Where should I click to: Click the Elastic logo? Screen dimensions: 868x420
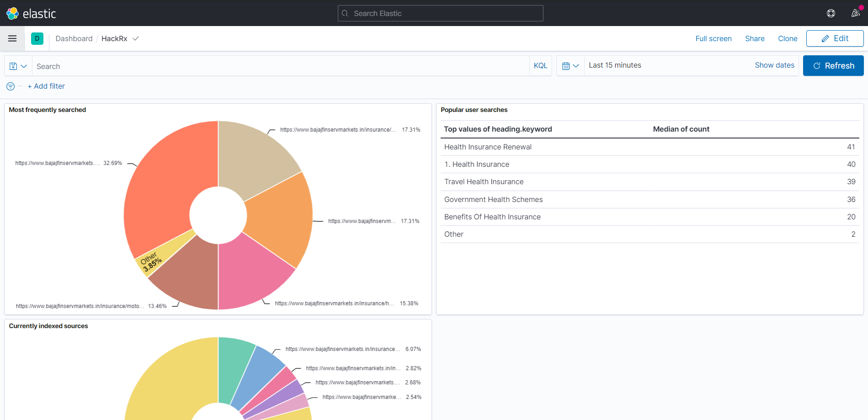point(31,13)
